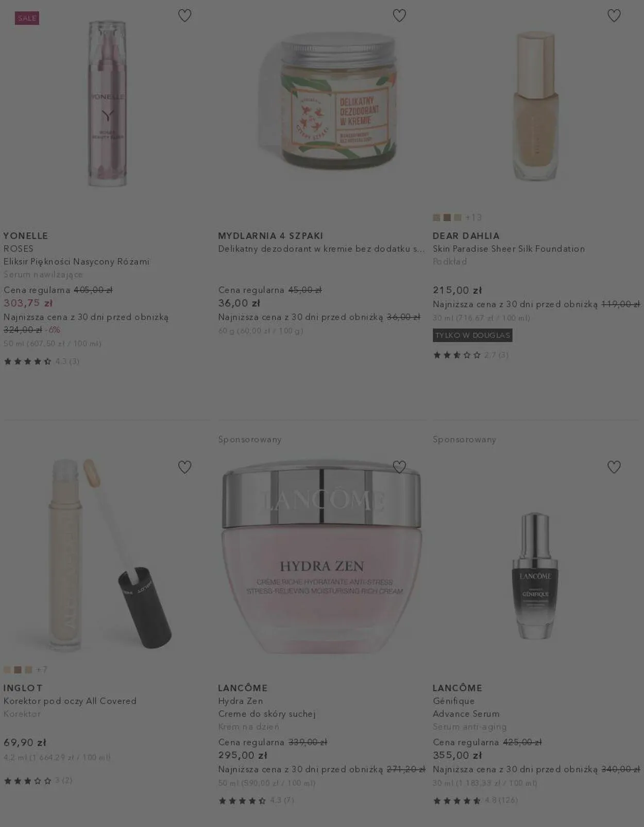The image size is (644, 827).
Task: Open Yonelle Roses serum product image
Action: 107,103
